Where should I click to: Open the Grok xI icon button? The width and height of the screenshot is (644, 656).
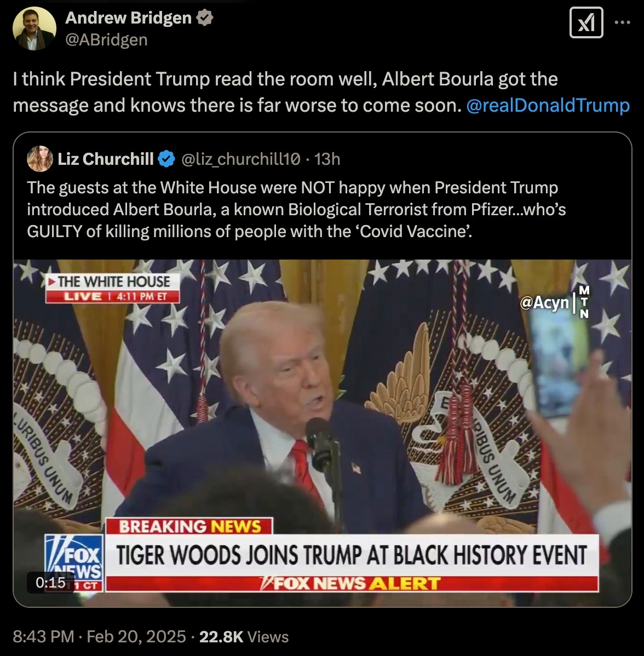[x=586, y=23]
